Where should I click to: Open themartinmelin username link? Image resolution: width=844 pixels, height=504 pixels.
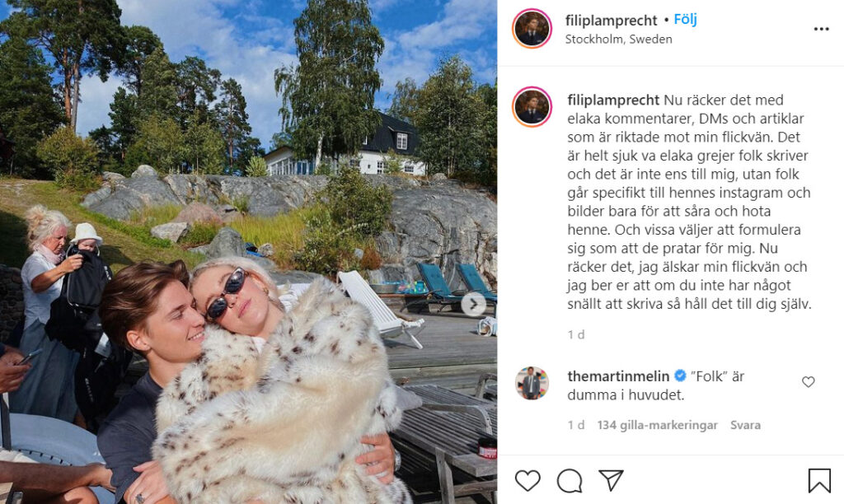point(618,376)
